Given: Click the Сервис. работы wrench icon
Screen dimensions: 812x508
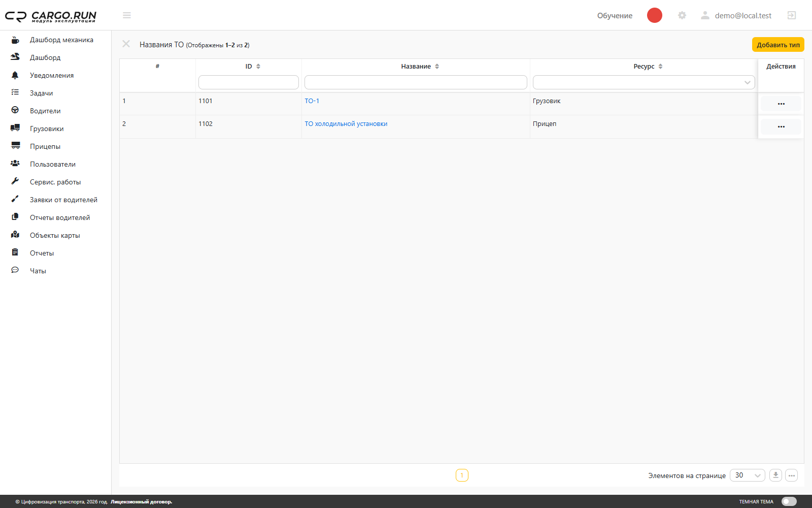Looking at the screenshot, I should click(x=15, y=181).
